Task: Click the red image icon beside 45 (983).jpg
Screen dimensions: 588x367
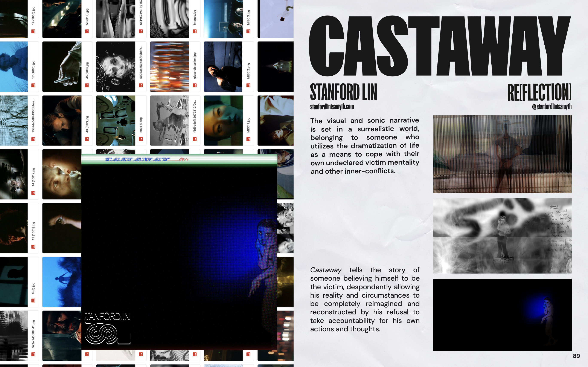Action: [87, 86]
